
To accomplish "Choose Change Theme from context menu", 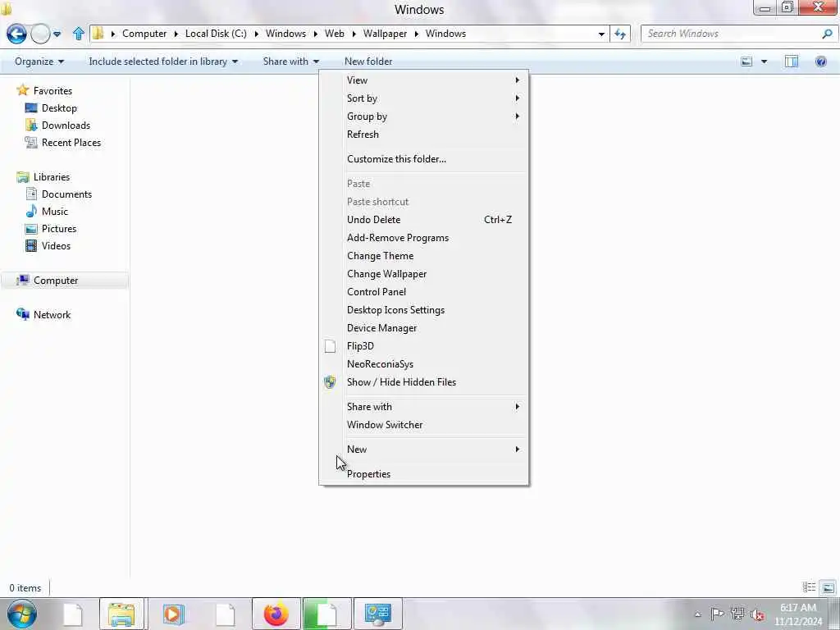I will [x=424, y=256].
